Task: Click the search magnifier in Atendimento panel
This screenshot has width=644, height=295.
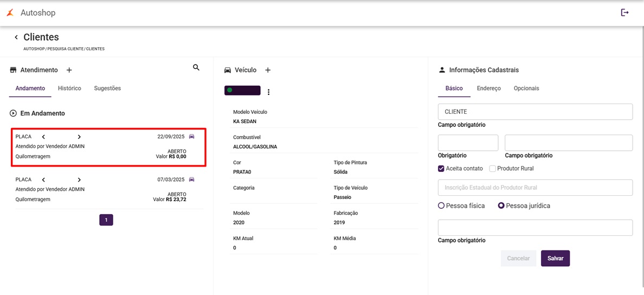Action: pyautogui.click(x=196, y=68)
